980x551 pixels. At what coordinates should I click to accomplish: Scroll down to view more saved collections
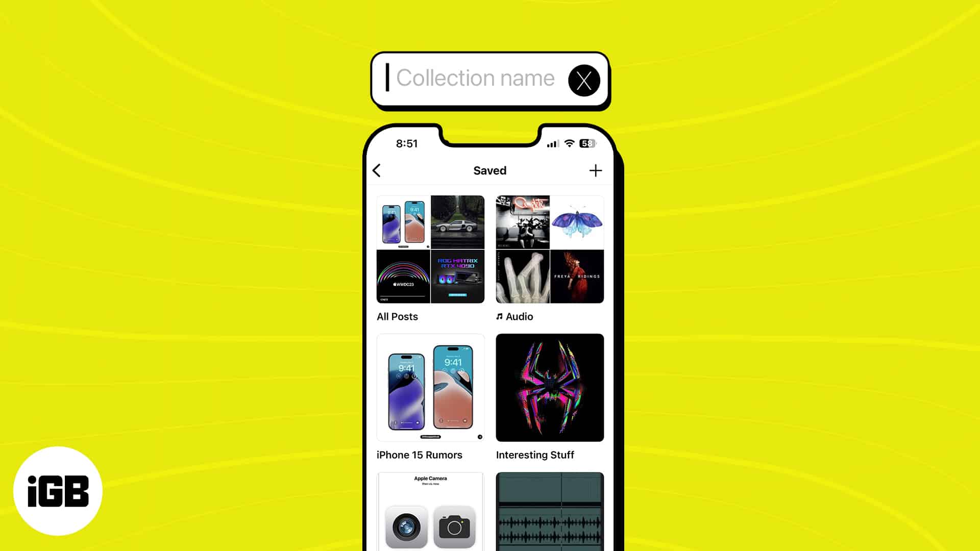(490, 511)
